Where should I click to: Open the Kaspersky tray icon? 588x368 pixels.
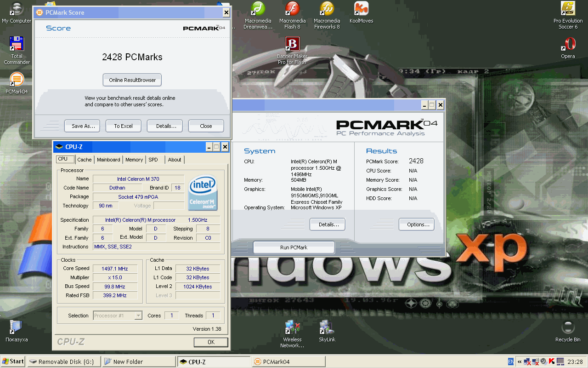(x=552, y=361)
